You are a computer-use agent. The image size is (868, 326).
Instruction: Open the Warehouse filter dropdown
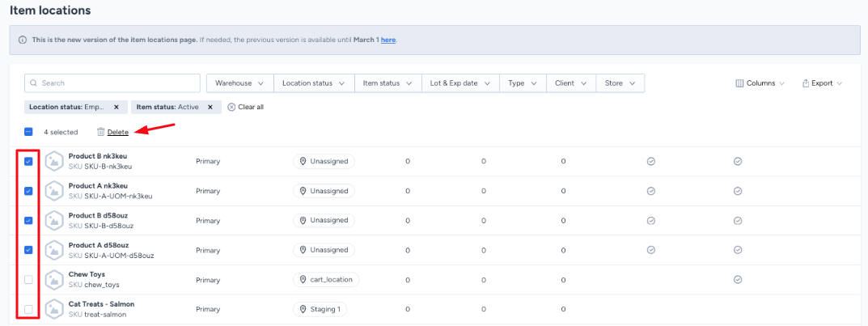tap(239, 83)
